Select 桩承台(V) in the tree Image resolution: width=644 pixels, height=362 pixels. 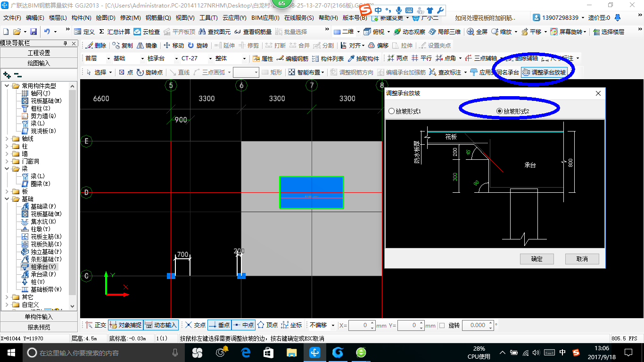click(x=43, y=267)
